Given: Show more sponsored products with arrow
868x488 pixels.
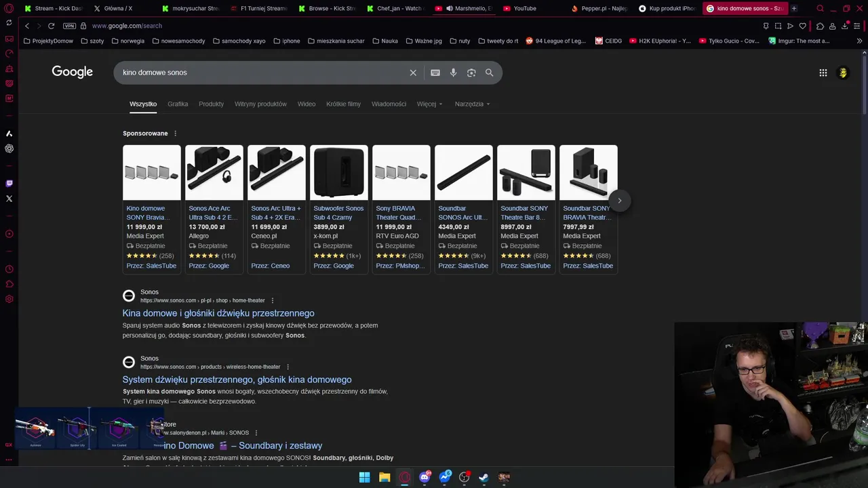Looking at the screenshot, I should tap(619, 200).
